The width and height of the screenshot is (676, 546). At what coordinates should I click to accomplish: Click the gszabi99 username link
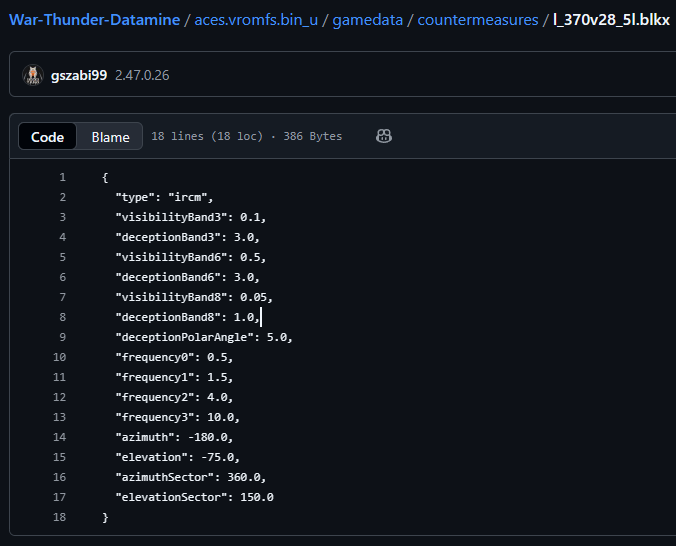point(79,75)
